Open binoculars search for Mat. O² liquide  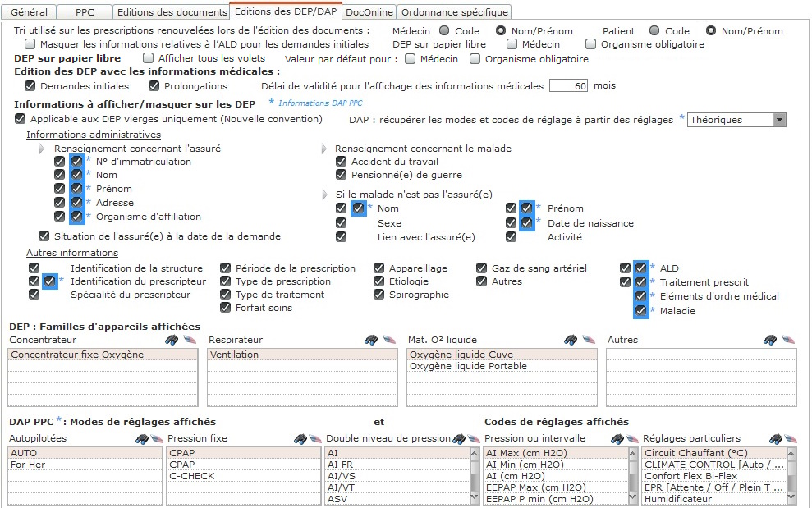tap(570, 340)
